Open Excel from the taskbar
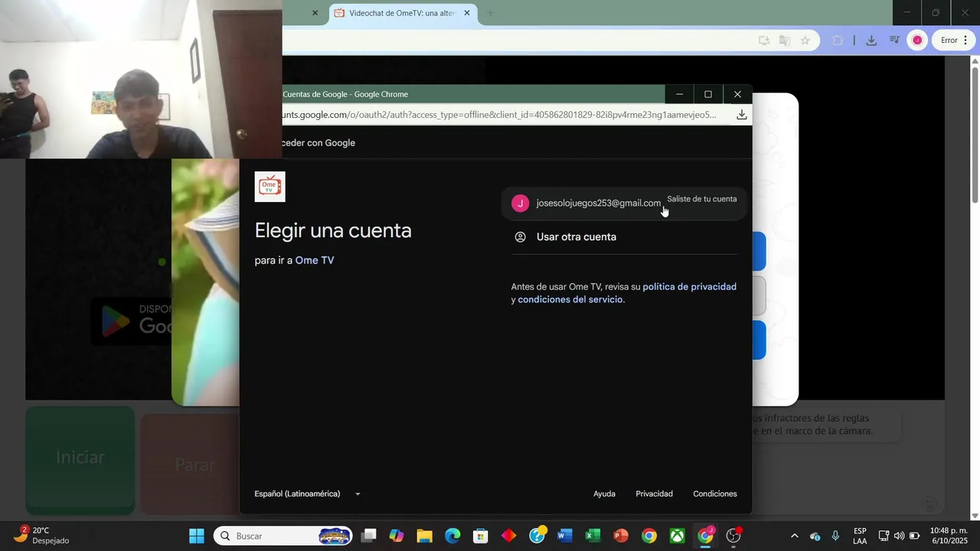Screen dimensions: 980x551 point(593,536)
